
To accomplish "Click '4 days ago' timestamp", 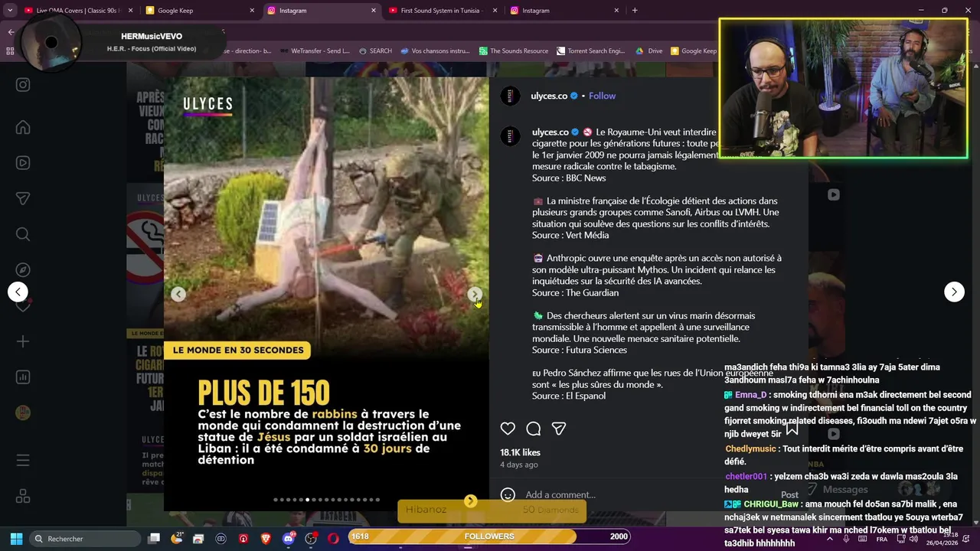I will click(x=519, y=465).
